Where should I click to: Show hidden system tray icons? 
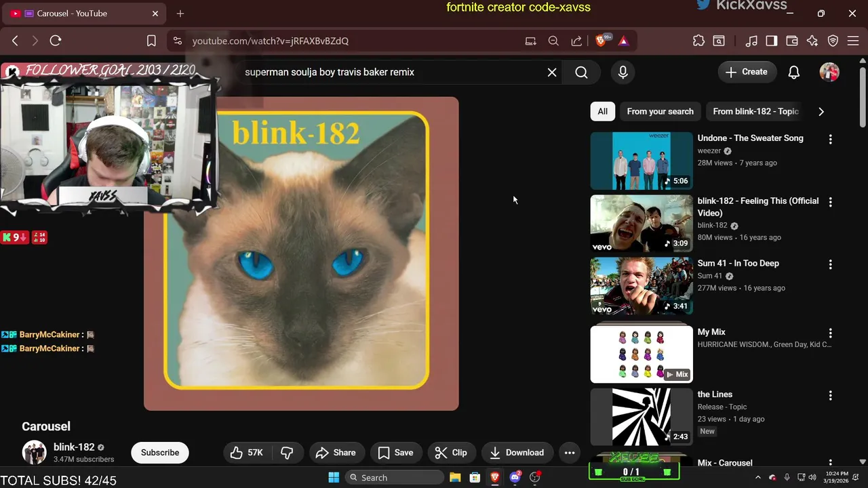click(758, 478)
